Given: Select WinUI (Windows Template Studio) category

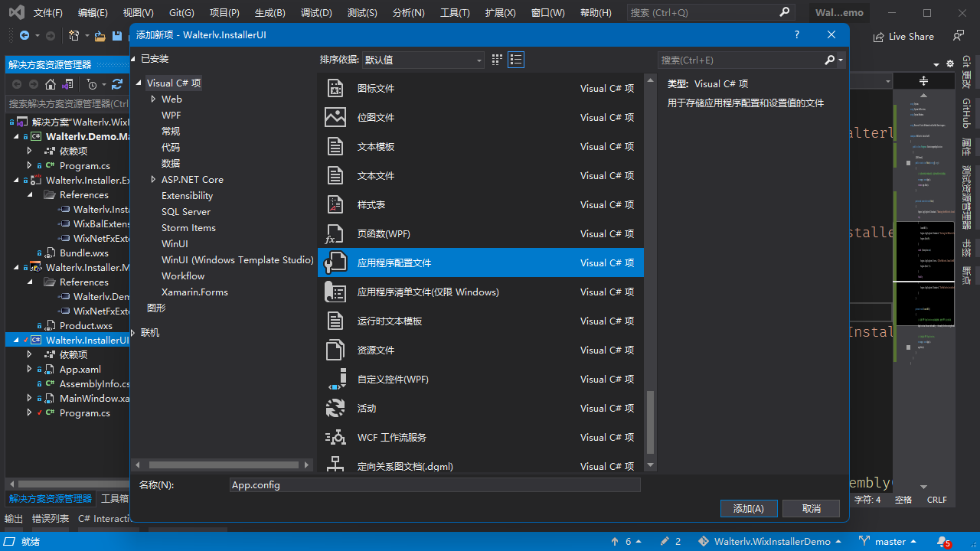Looking at the screenshot, I should point(237,259).
